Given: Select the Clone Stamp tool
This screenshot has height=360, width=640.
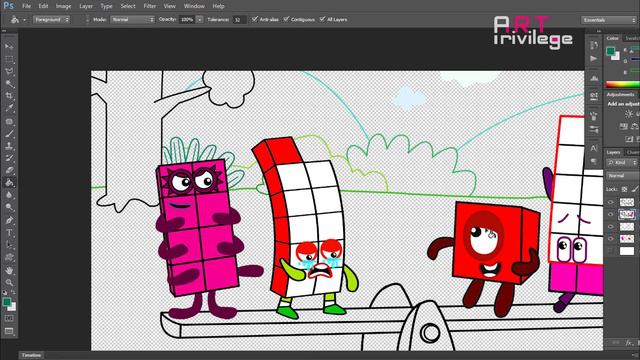Looking at the screenshot, I should 9,146.
